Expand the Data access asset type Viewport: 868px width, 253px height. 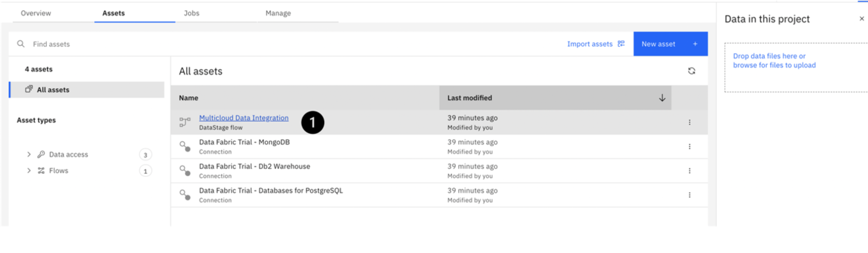point(29,155)
